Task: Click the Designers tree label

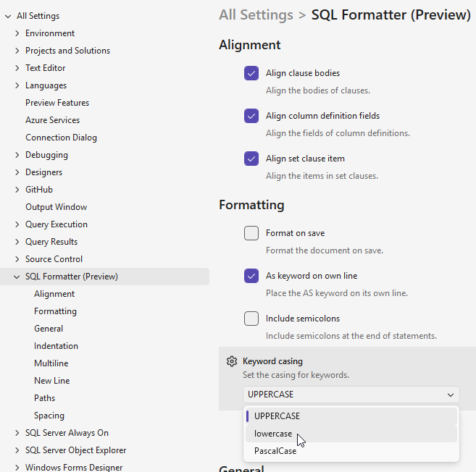Action: [43, 172]
